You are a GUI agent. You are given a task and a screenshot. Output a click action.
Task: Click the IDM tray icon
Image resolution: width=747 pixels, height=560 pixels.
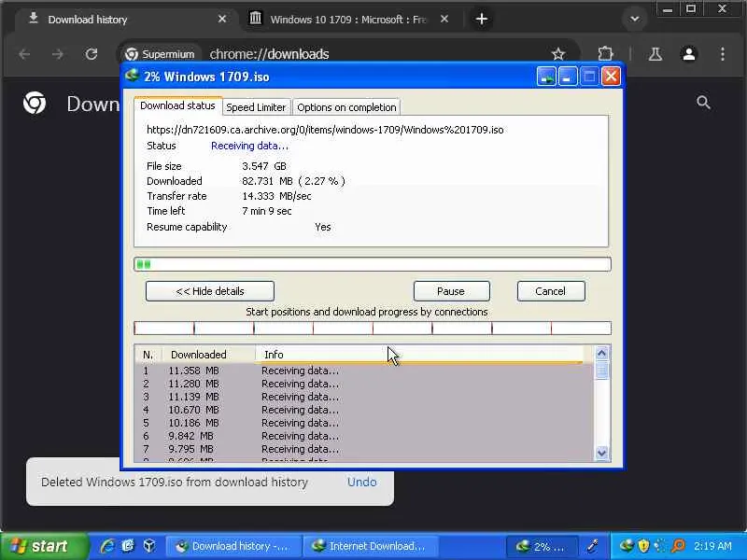point(626,546)
